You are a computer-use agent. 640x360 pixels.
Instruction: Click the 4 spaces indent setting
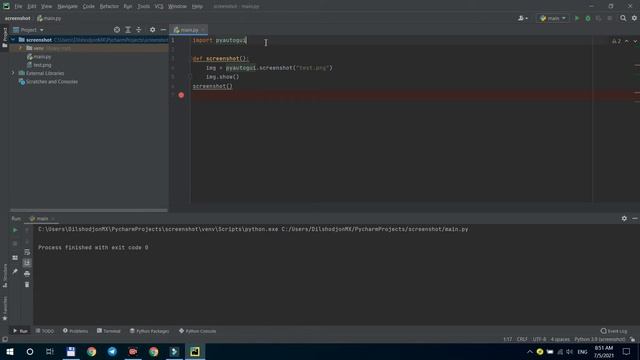pyautogui.click(x=560, y=340)
